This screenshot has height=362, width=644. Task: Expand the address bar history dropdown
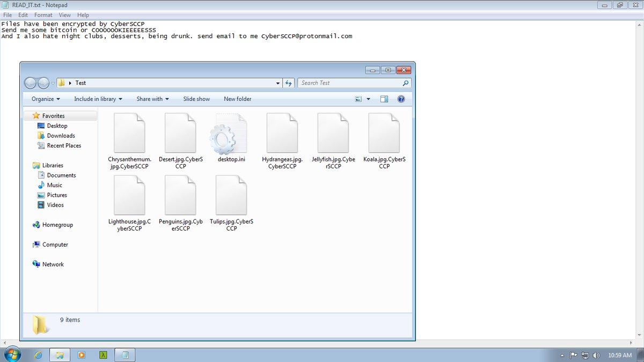[277, 83]
